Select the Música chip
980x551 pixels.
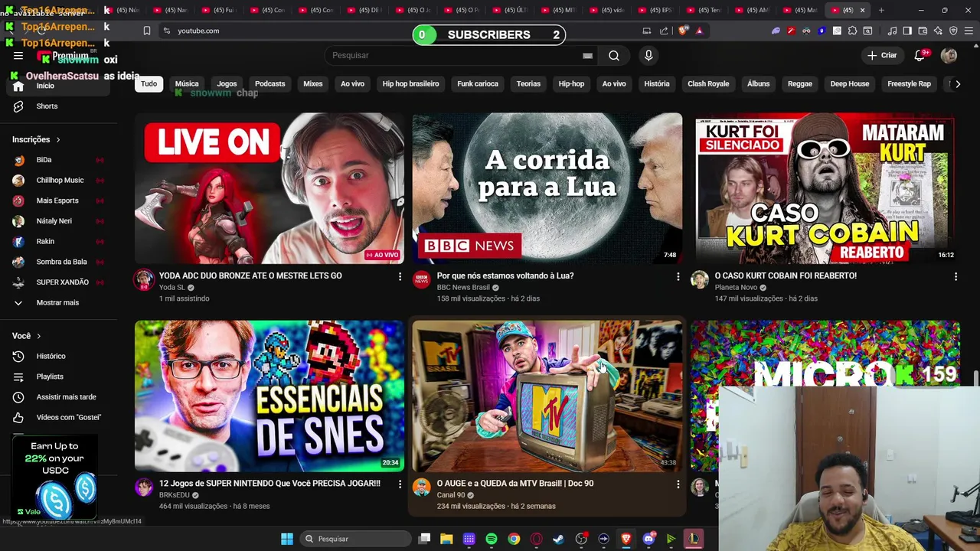(187, 83)
